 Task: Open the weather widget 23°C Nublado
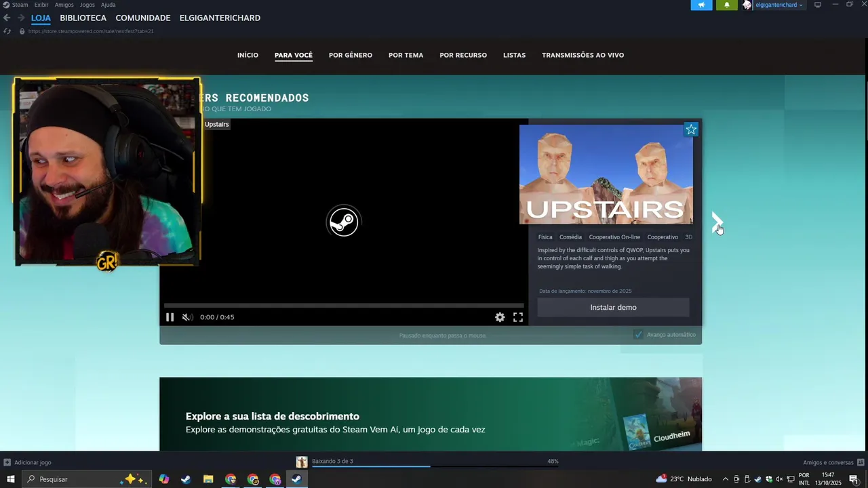(x=684, y=479)
